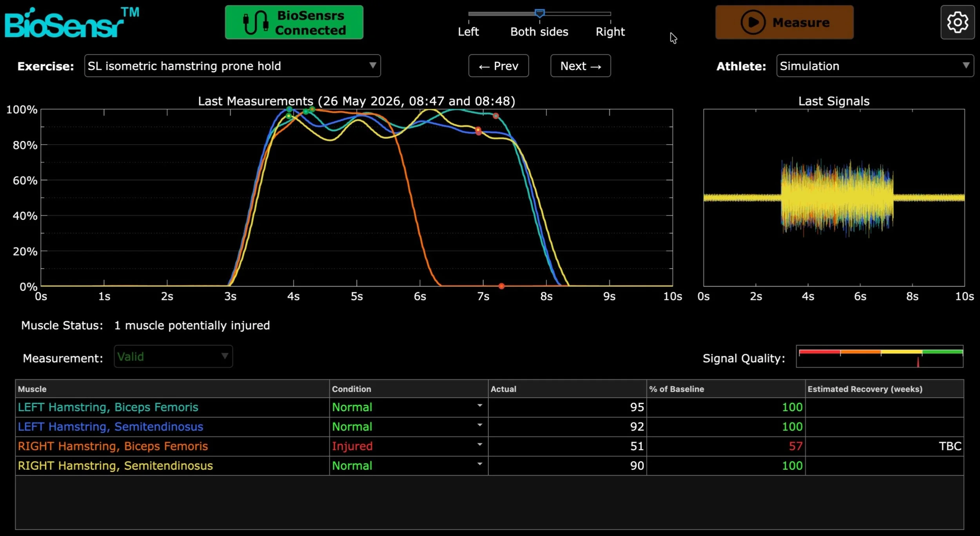Image resolution: width=980 pixels, height=536 pixels.
Task: Click the sensor cable icon in Connected button
Action: click(x=256, y=23)
